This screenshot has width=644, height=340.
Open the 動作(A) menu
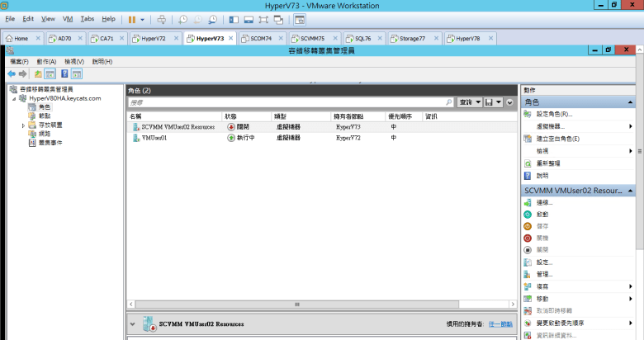(x=45, y=62)
